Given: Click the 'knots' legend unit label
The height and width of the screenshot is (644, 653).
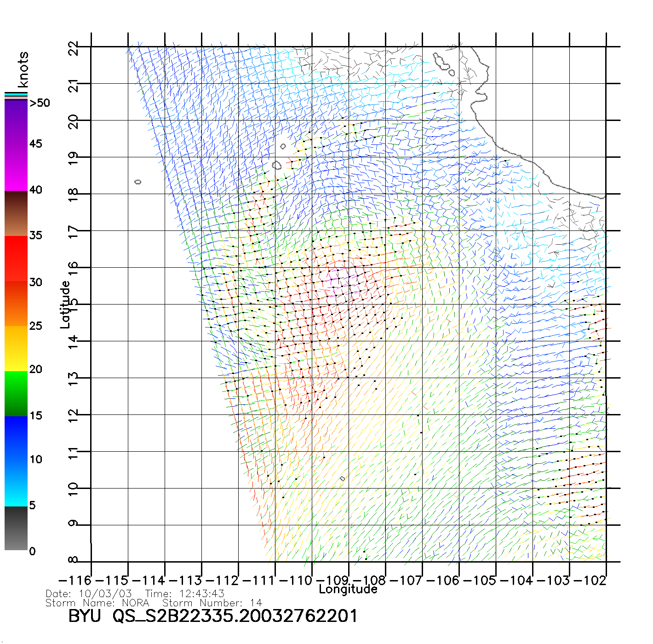Looking at the screenshot, I should tap(23, 70).
